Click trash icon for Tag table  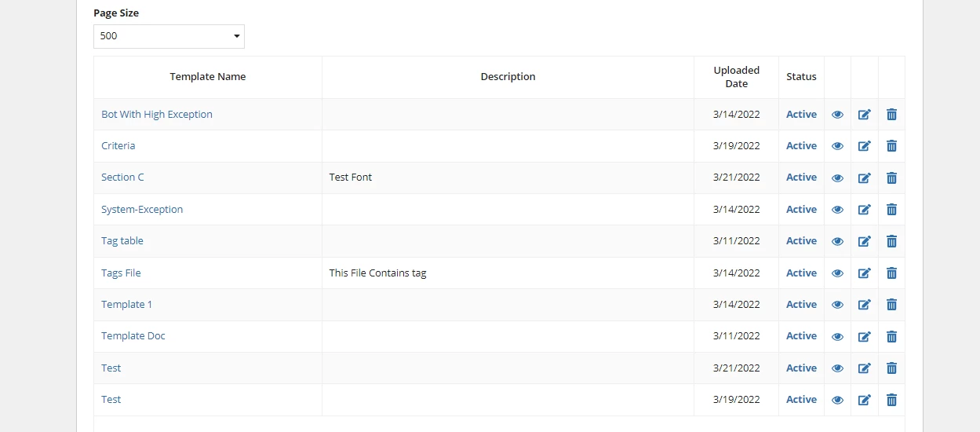click(891, 241)
